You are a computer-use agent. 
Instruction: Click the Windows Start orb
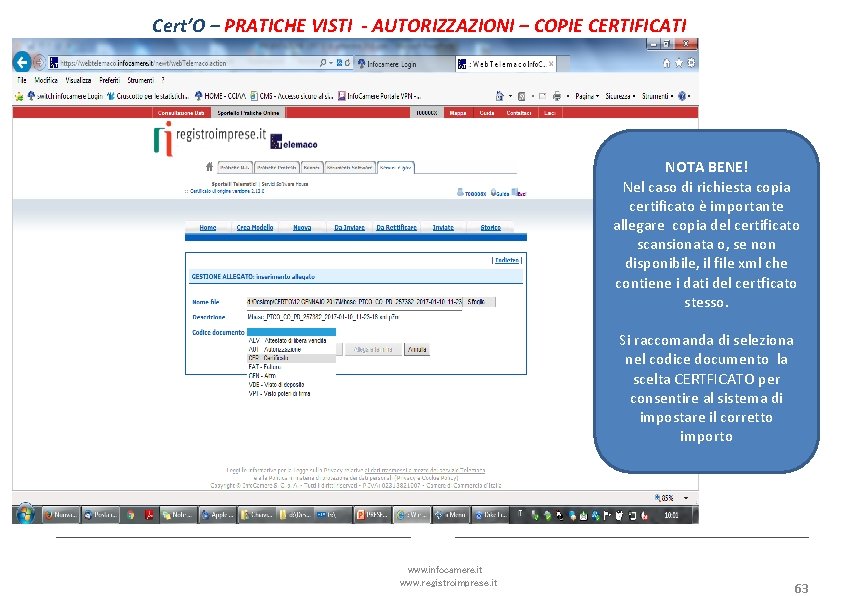point(25,514)
